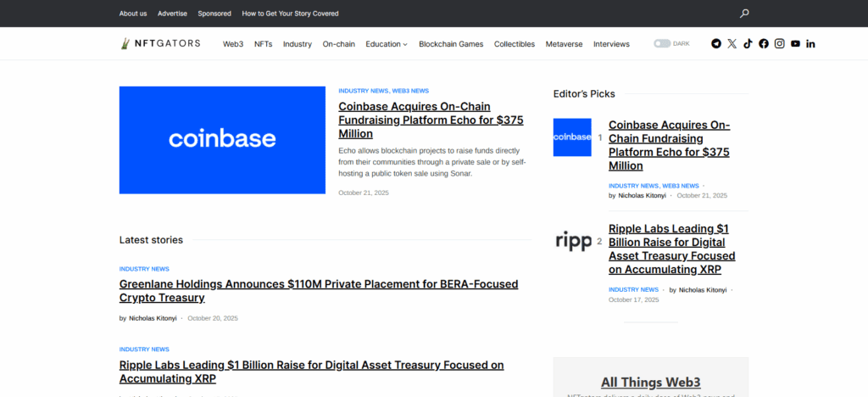Toggle the Dark mode switch
This screenshot has height=397, width=868.
pos(662,44)
